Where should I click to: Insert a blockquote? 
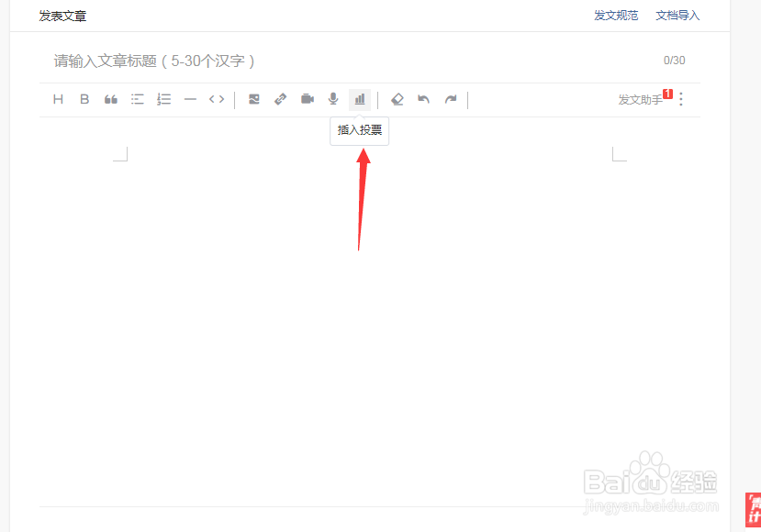pyautogui.click(x=110, y=99)
